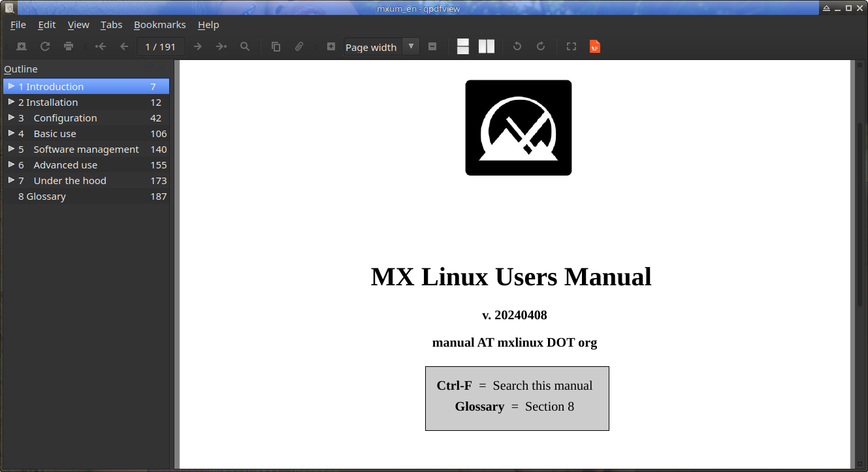
Task: Select the 8 Glossary outline row
Action: 86,197
